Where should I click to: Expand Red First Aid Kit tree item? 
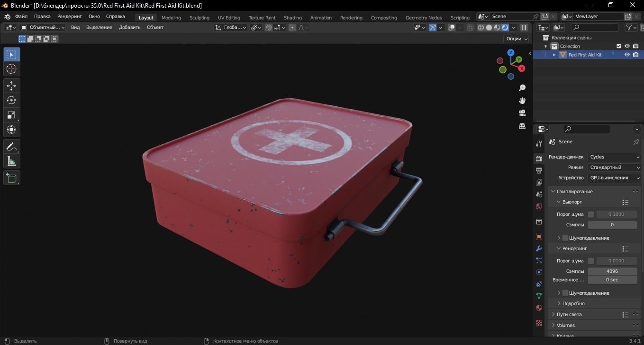coord(554,55)
